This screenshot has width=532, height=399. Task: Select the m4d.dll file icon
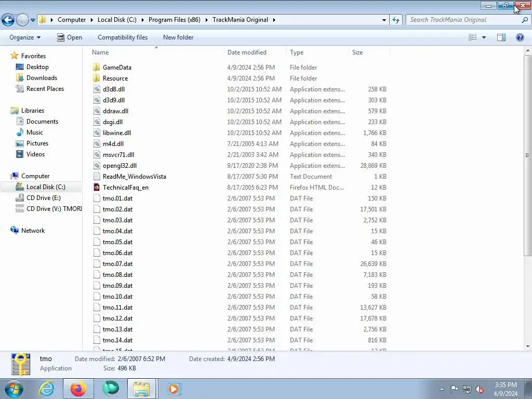[x=97, y=144]
